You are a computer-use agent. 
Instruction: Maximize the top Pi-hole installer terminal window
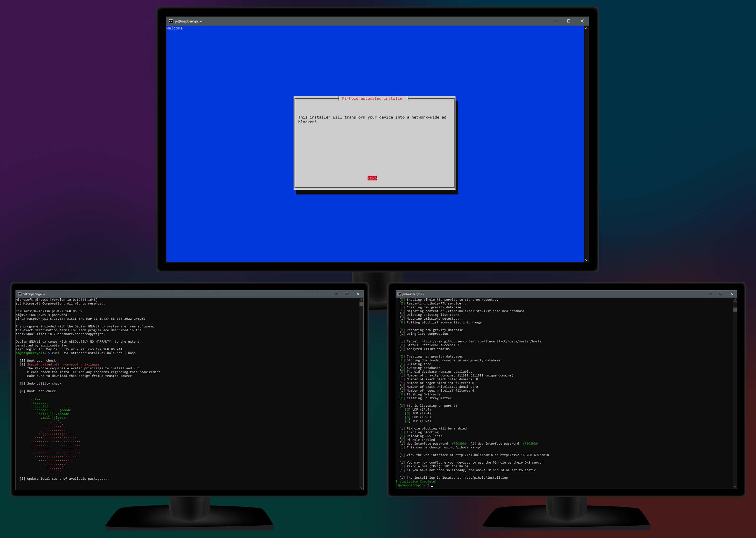coord(569,21)
